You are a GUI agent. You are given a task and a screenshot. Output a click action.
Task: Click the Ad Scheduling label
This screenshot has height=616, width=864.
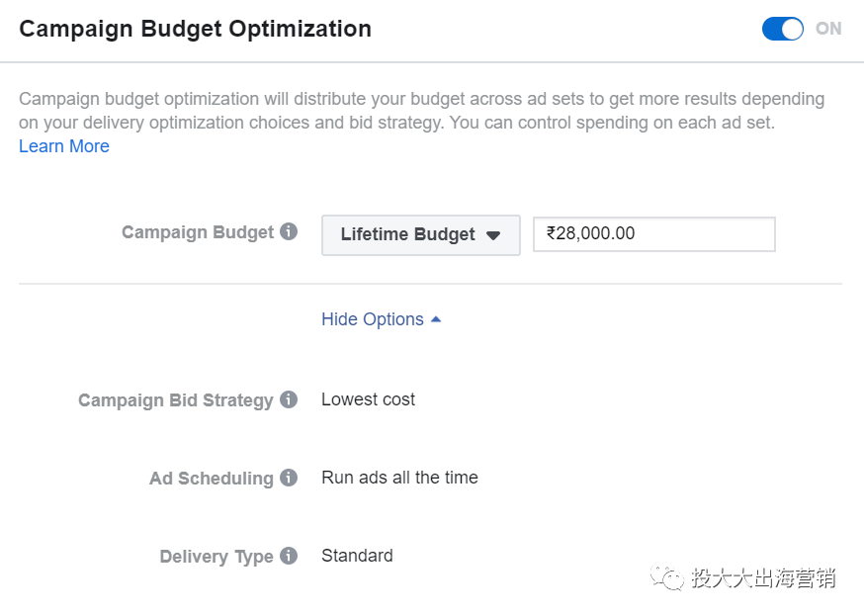click(212, 479)
